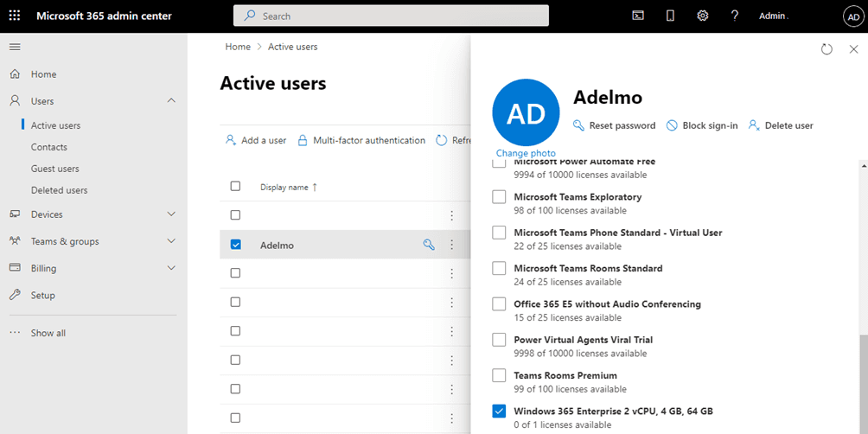Click the Reset password button
Viewport: 868px width, 434px height.
(x=614, y=125)
